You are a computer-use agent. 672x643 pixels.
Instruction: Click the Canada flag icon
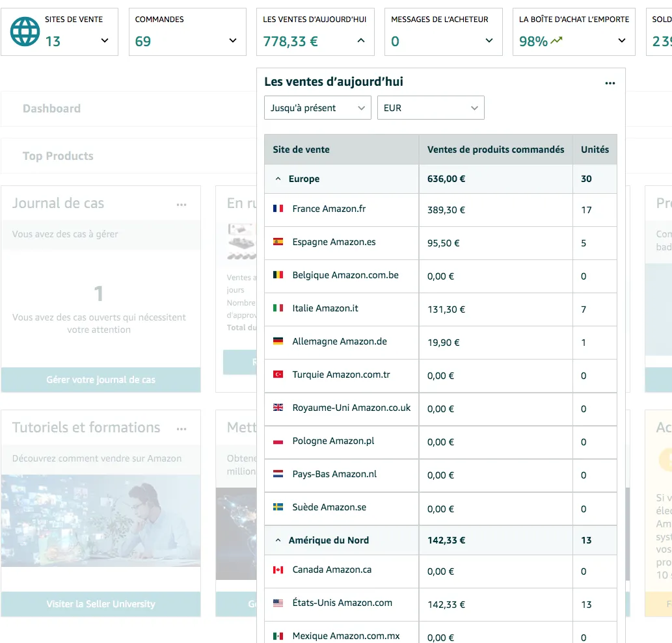(x=278, y=570)
